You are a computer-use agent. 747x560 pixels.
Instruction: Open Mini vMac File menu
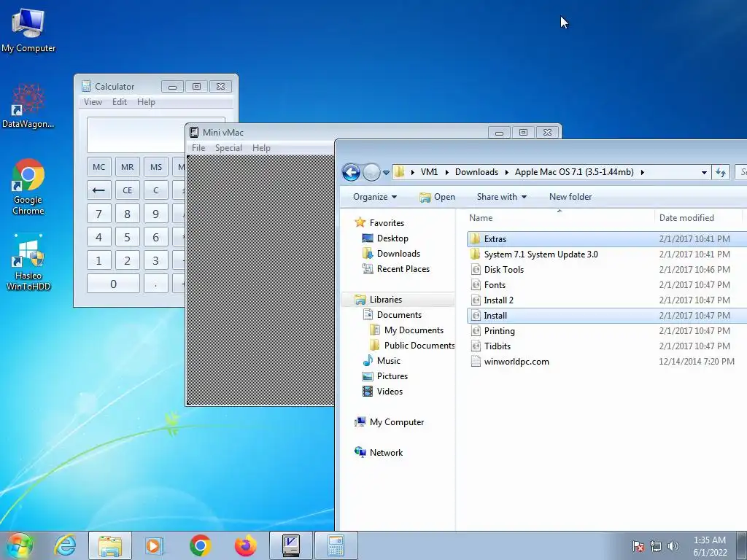[x=198, y=148]
